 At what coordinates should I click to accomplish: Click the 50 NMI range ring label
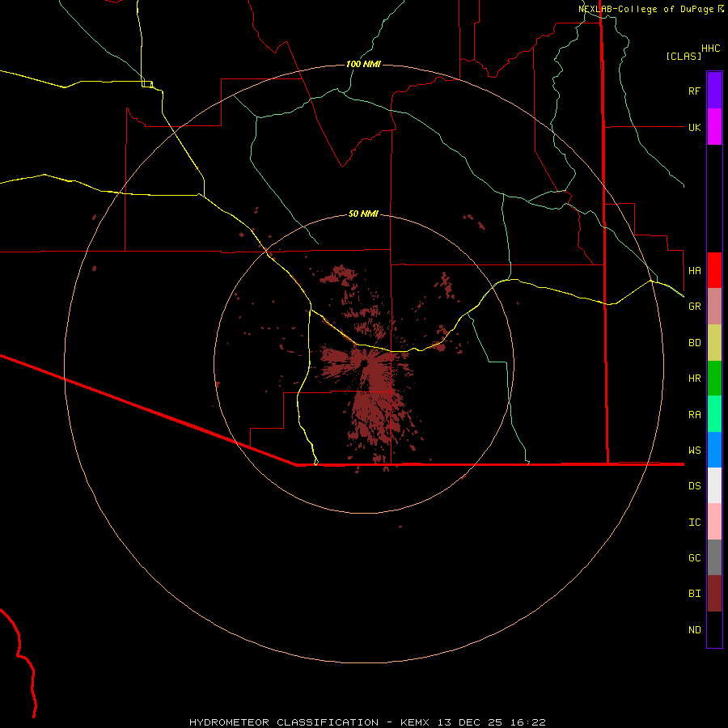[363, 214]
